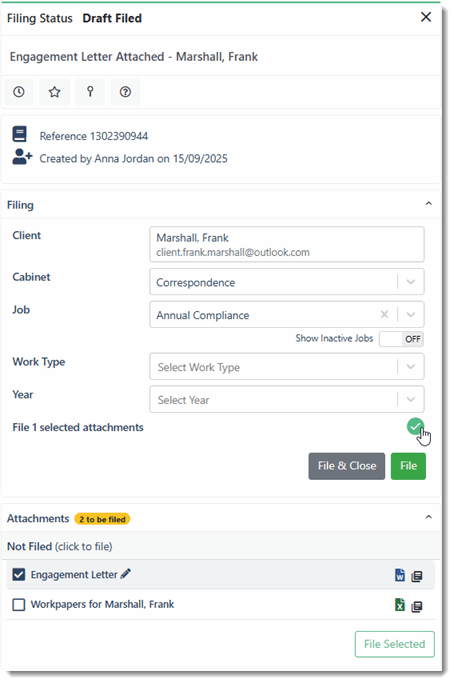Check the Workpapers for Marshall, Frank checkbox
Screen dimensions: 454x683
(19, 605)
